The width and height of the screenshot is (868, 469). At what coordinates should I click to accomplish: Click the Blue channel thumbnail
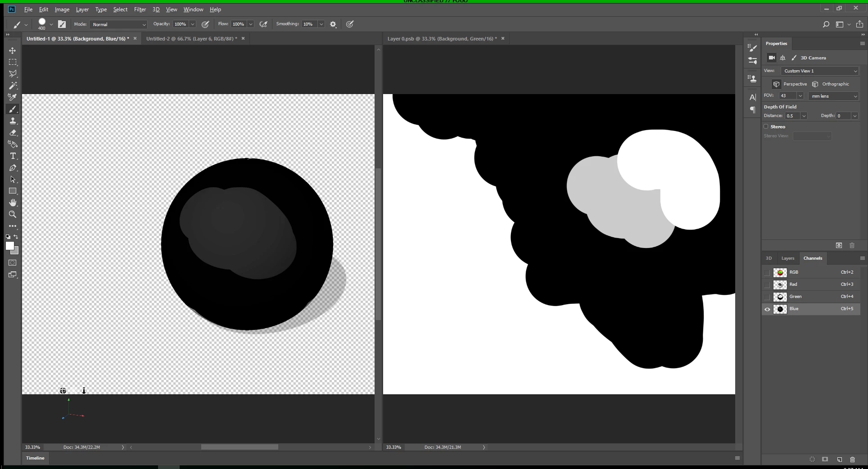[x=780, y=309]
